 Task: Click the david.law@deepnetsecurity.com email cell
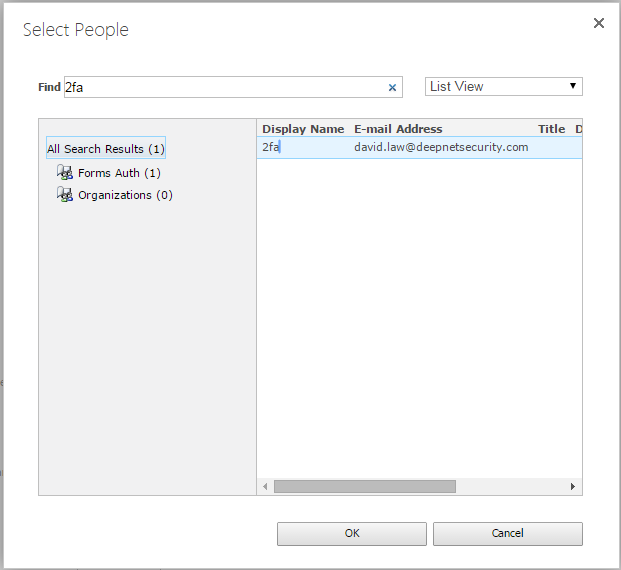tap(441, 147)
